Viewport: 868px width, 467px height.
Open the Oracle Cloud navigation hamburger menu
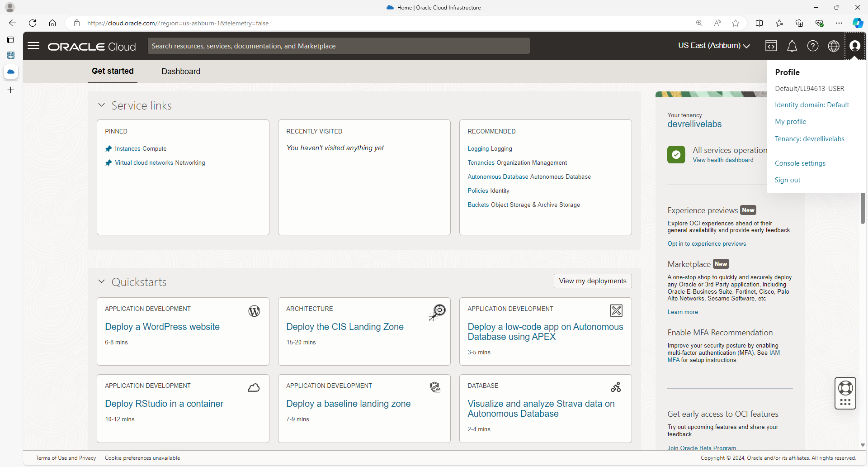33,46
